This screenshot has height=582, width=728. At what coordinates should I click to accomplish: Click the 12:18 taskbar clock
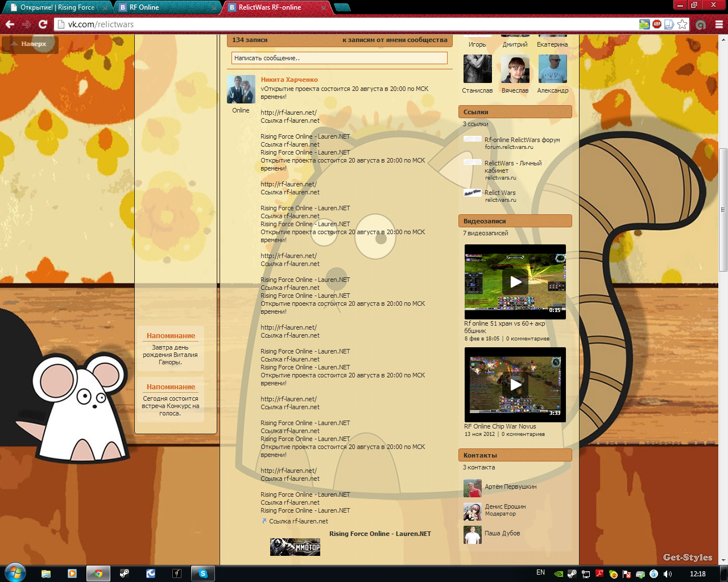tap(697, 574)
